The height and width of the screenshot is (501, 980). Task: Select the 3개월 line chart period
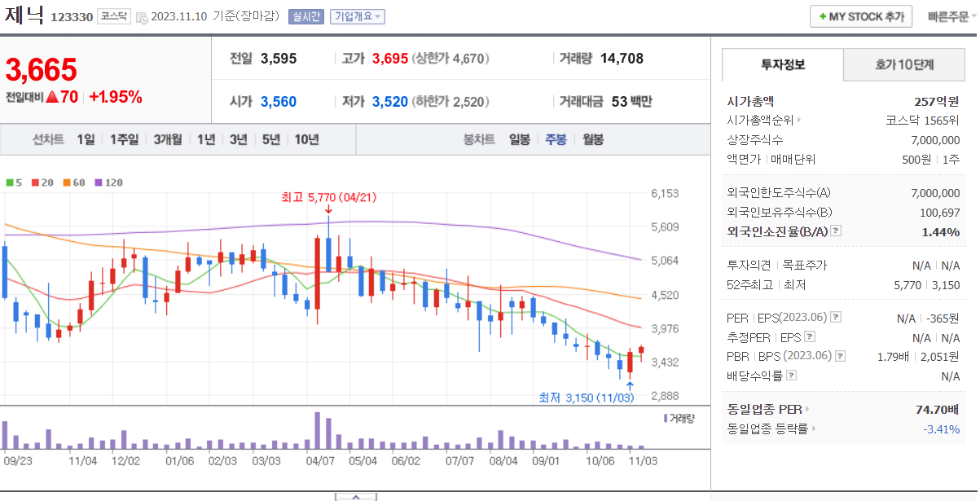pyautogui.click(x=167, y=139)
